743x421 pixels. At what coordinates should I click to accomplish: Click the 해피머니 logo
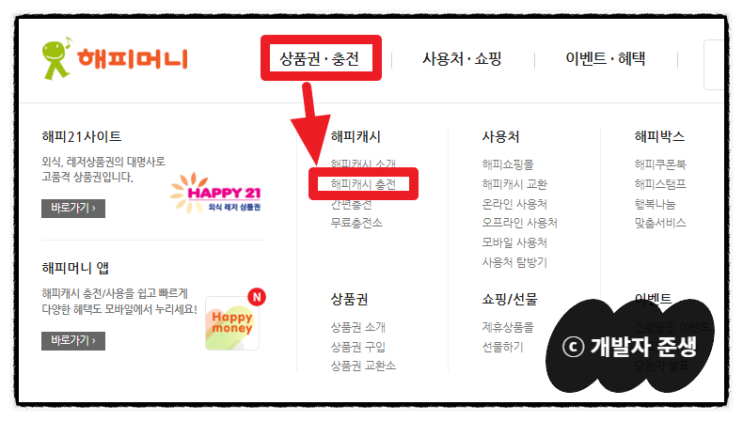[115, 59]
